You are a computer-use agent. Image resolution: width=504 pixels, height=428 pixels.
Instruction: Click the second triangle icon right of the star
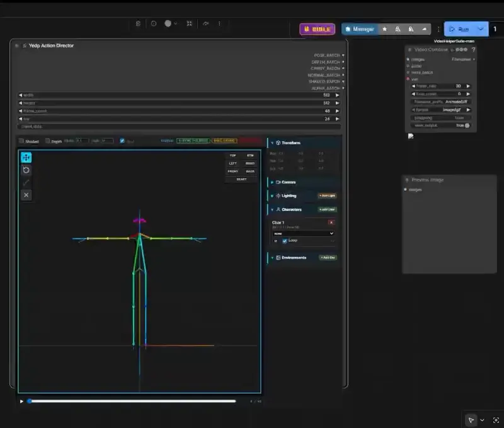pos(411,29)
